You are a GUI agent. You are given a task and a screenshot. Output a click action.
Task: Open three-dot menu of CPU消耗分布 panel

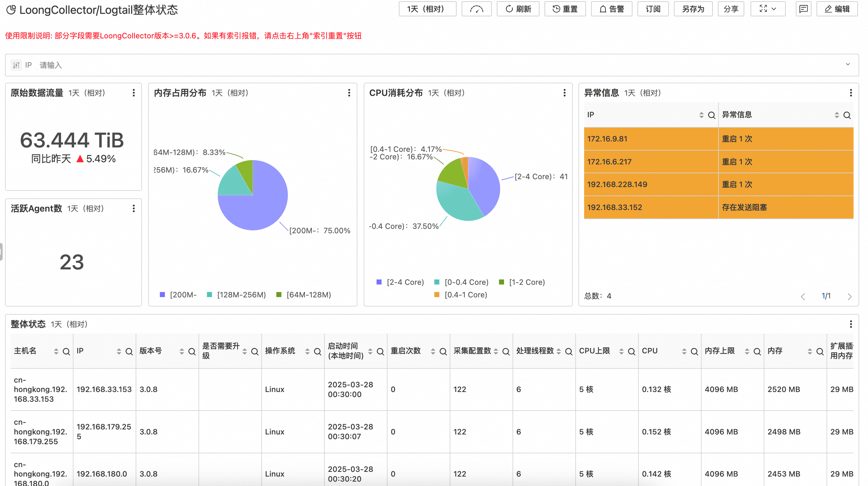click(564, 93)
